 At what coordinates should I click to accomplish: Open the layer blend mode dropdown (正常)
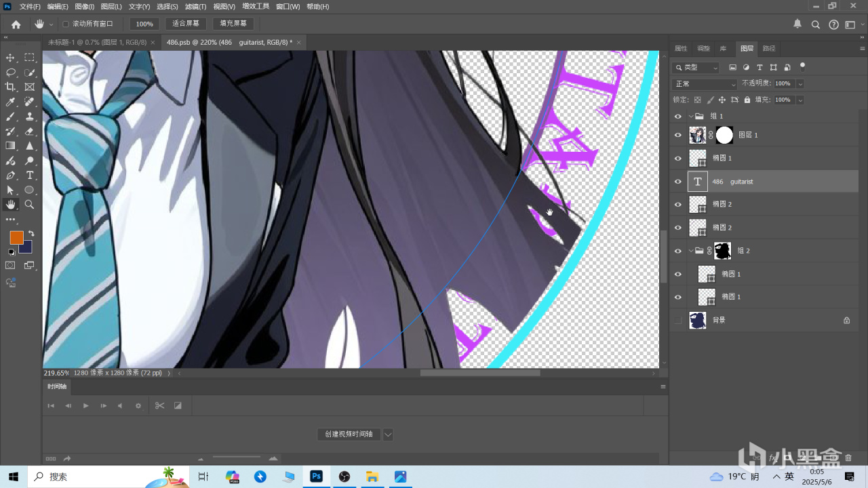[705, 84]
